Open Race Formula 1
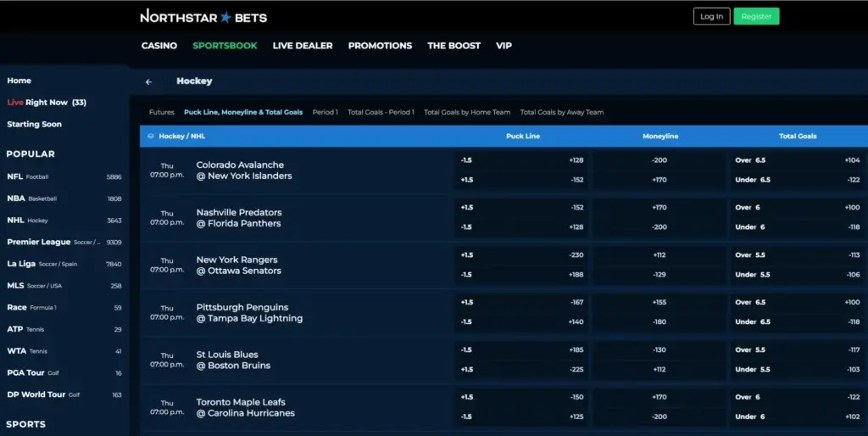The height and width of the screenshot is (436, 868). click(x=64, y=307)
